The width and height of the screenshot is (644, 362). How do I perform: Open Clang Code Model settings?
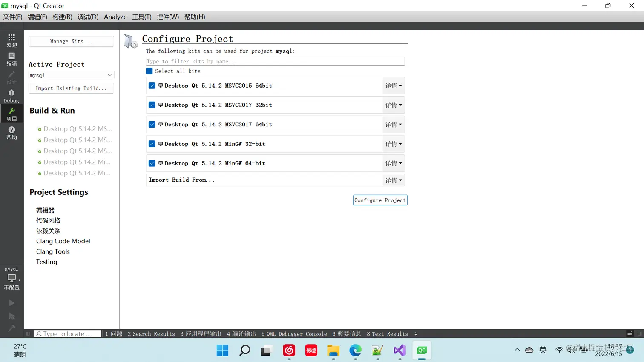pos(63,241)
